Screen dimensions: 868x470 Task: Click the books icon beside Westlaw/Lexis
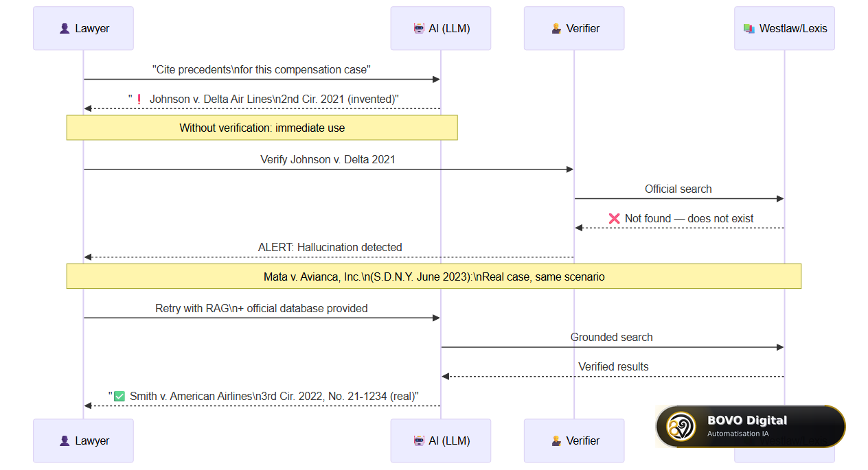tap(749, 29)
